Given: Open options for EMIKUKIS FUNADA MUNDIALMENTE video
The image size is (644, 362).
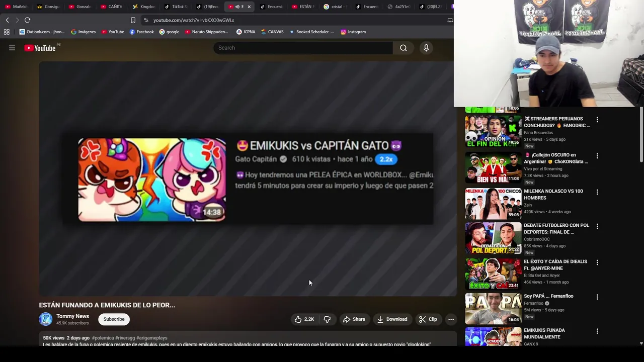Looking at the screenshot, I should (x=597, y=331).
